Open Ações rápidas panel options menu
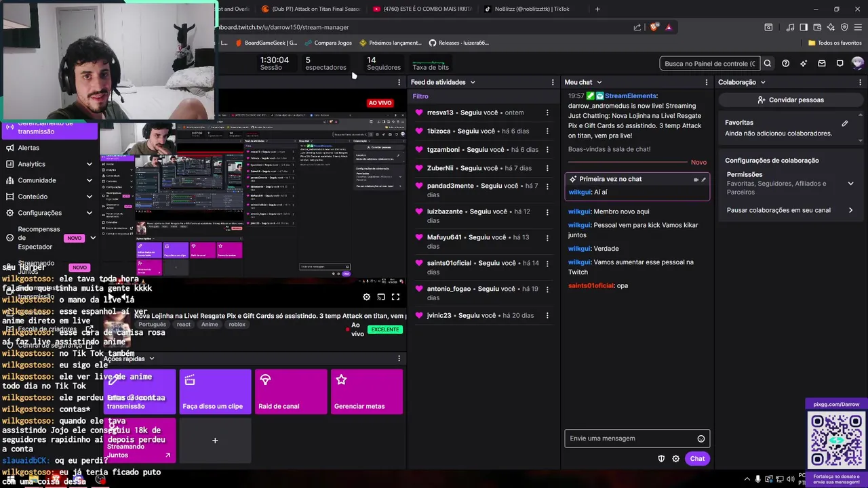Viewport: 868px width, 488px height. point(399,359)
